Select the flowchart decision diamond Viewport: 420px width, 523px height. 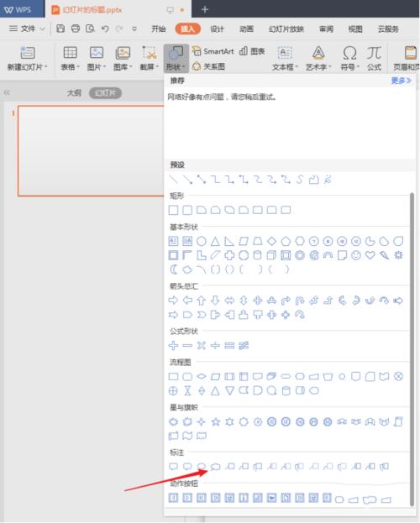click(x=202, y=377)
